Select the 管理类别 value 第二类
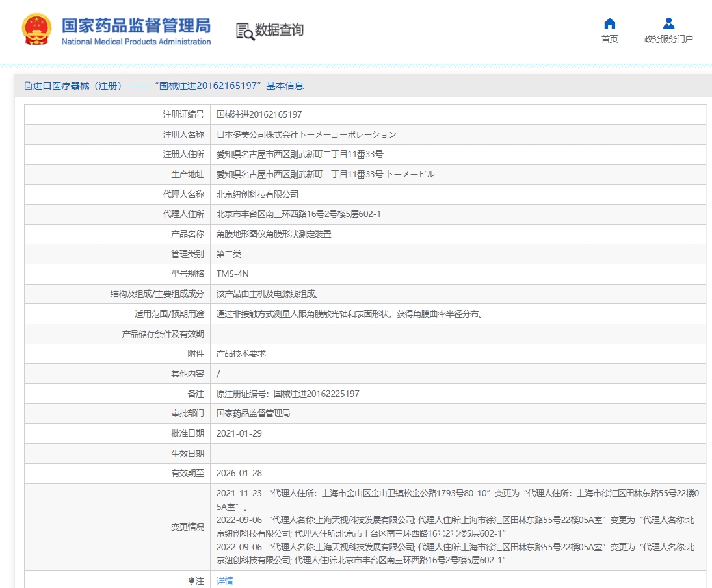Screen dimensions: 712x588 (x=229, y=254)
